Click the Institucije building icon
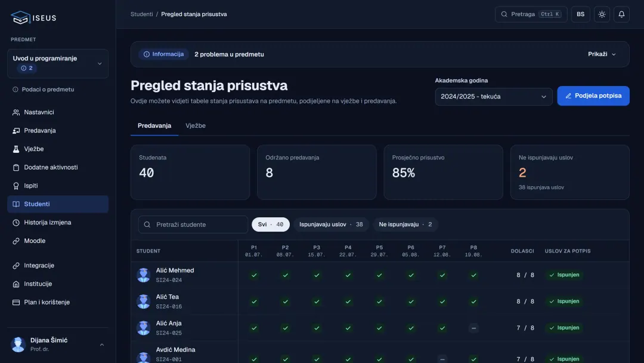 coord(16,284)
